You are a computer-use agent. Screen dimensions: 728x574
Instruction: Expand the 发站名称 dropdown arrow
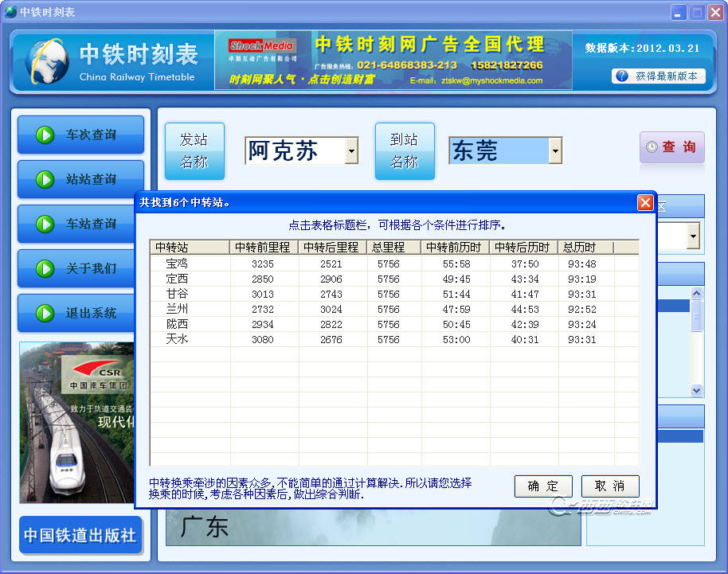352,150
